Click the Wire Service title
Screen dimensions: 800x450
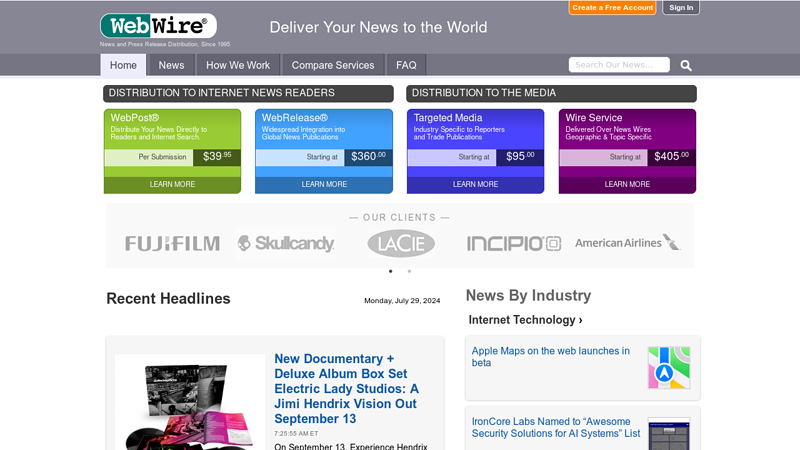[593, 118]
